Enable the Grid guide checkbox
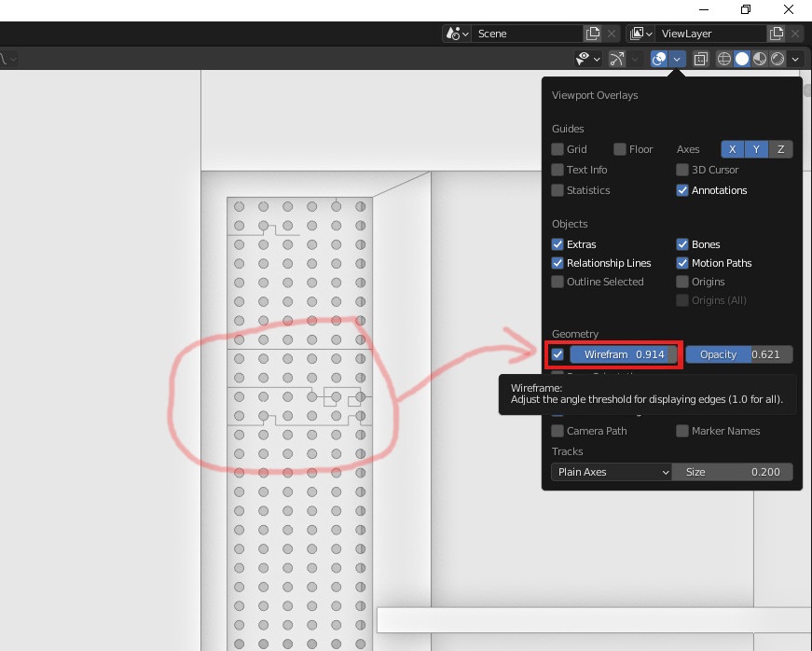This screenshot has width=812, height=651. [x=557, y=149]
